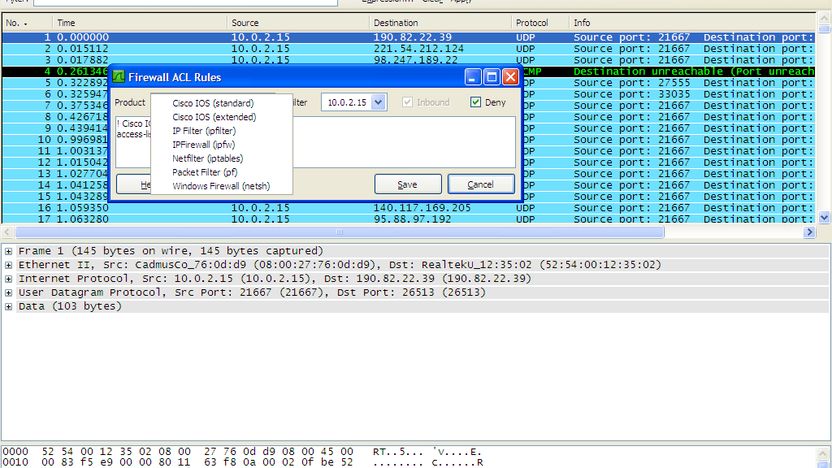Expand the Frame 1 tree node
Screen dimensions: 832x468
tap(8, 252)
